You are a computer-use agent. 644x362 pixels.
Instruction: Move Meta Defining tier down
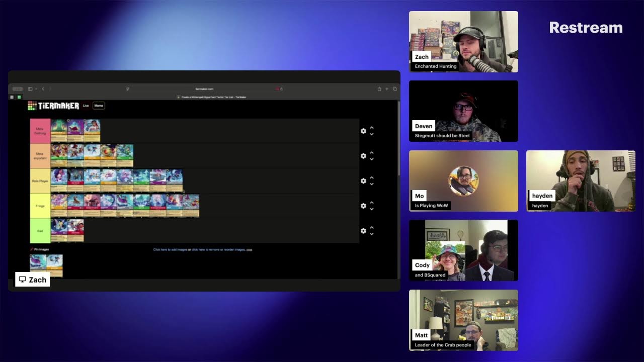[x=372, y=134]
